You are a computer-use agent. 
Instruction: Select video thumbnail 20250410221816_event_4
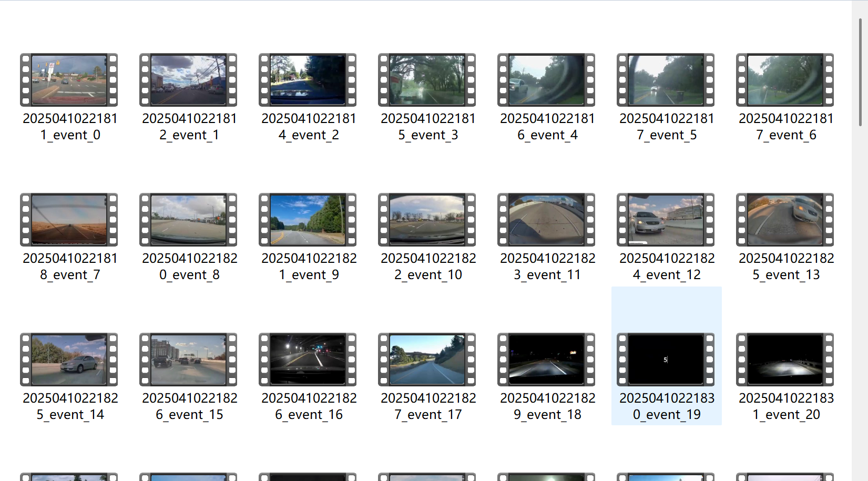pyautogui.click(x=546, y=80)
